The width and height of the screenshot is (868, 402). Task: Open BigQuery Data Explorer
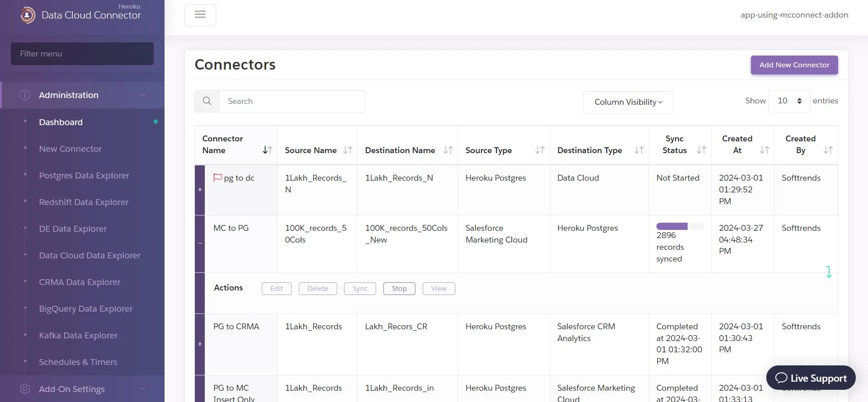point(86,309)
